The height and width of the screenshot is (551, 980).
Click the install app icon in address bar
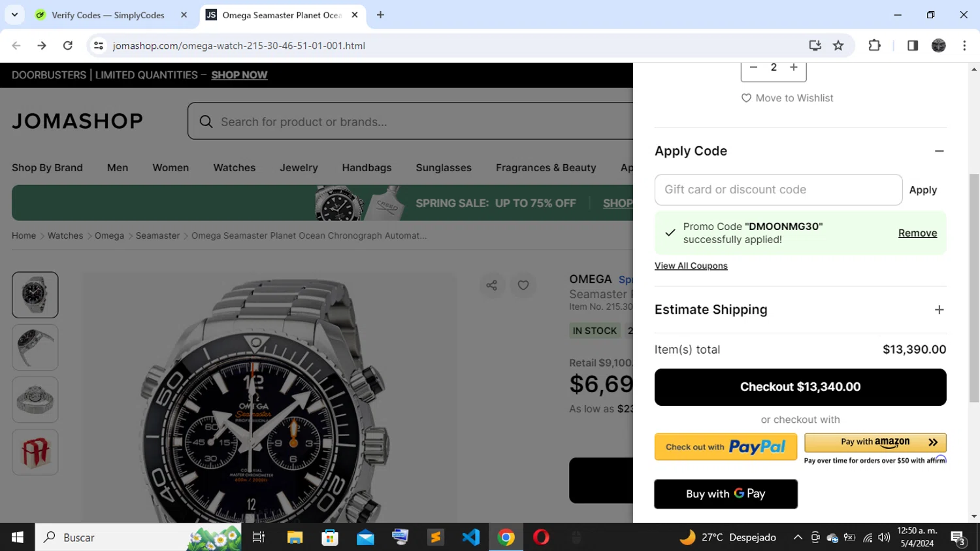pos(815,46)
